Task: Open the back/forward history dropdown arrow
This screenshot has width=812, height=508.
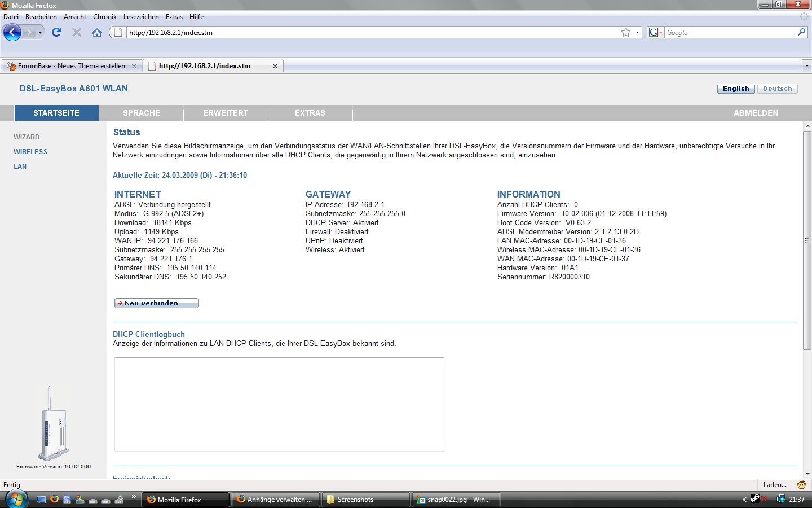Action: 40,33
